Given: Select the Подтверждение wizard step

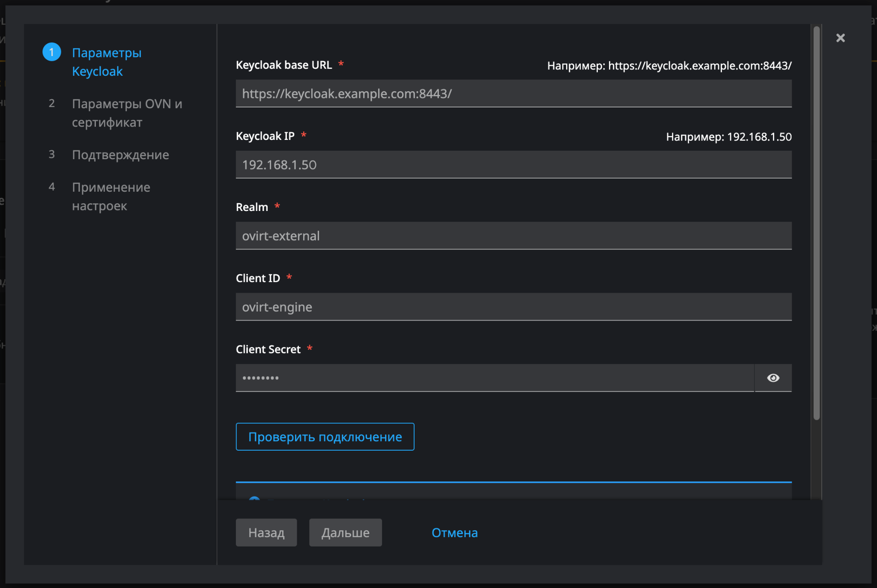Looking at the screenshot, I should pos(120,154).
